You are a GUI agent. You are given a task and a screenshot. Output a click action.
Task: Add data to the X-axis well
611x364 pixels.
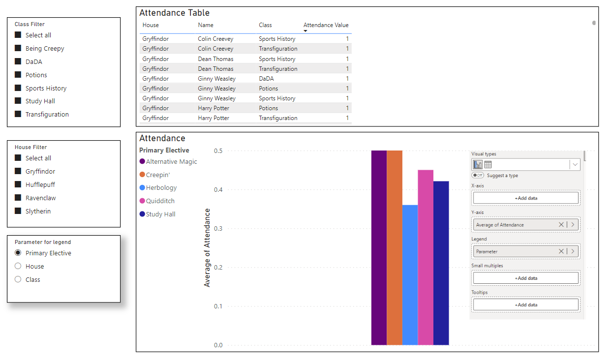pyautogui.click(x=526, y=198)
